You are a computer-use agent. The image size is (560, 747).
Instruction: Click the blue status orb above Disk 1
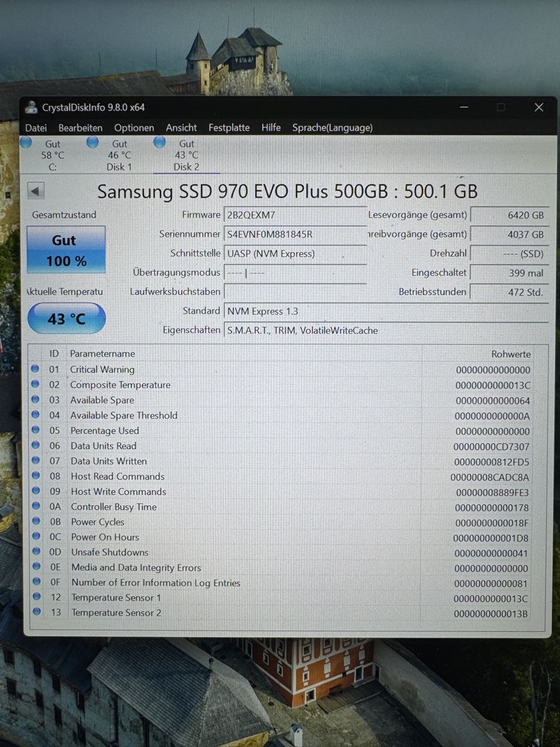93,143
